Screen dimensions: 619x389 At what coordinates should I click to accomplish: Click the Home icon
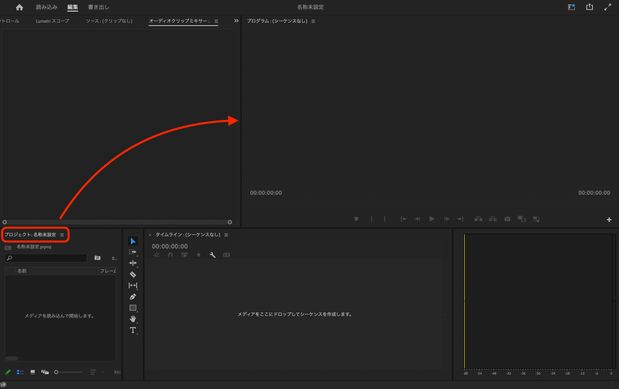(x=19, y=7)
